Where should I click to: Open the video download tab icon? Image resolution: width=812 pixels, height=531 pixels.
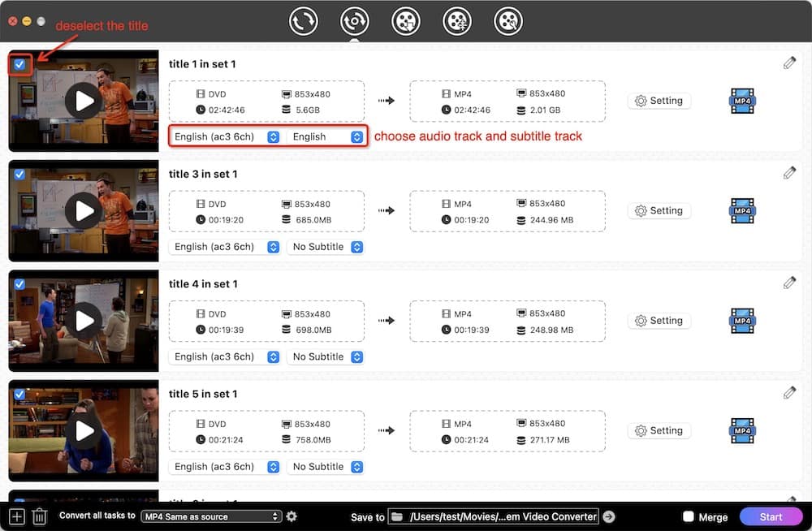tap(405, 21)
